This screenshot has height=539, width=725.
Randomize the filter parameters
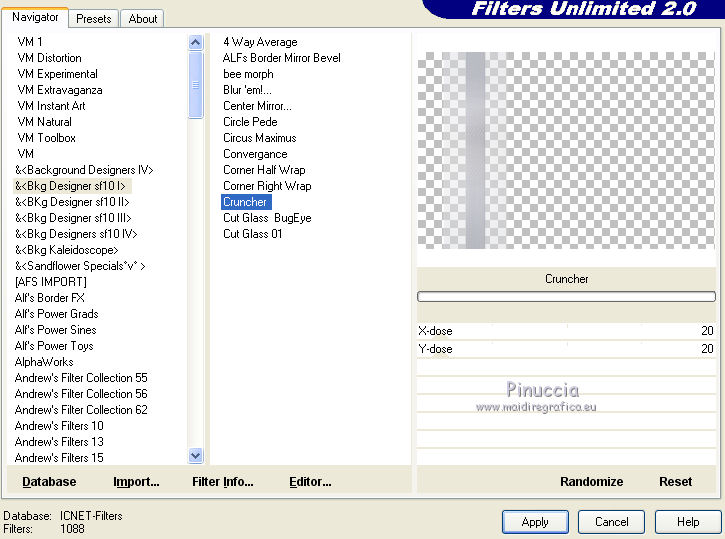[591, 482]
